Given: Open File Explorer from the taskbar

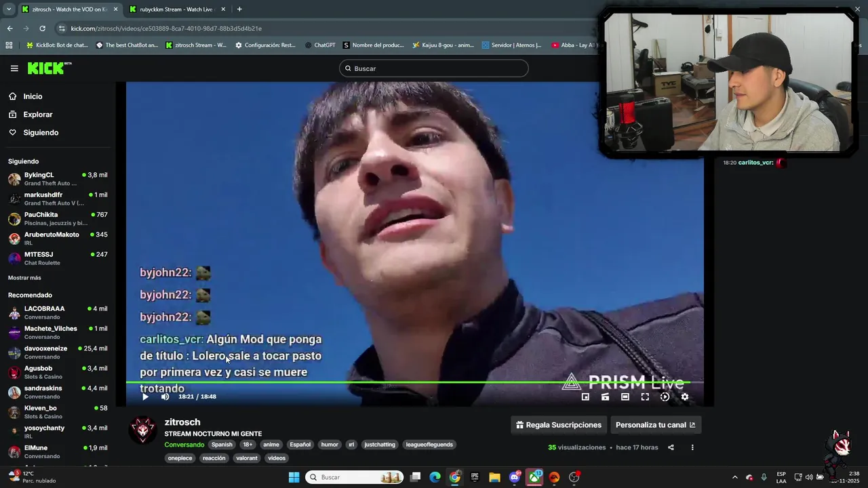Looking at the screenshot, I should click(494, 477).
